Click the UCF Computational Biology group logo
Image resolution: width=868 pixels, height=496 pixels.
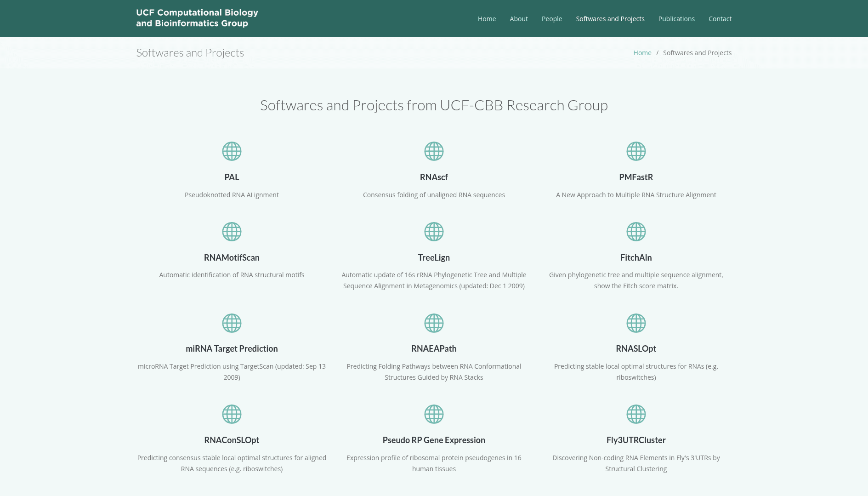tap(197, 18)
